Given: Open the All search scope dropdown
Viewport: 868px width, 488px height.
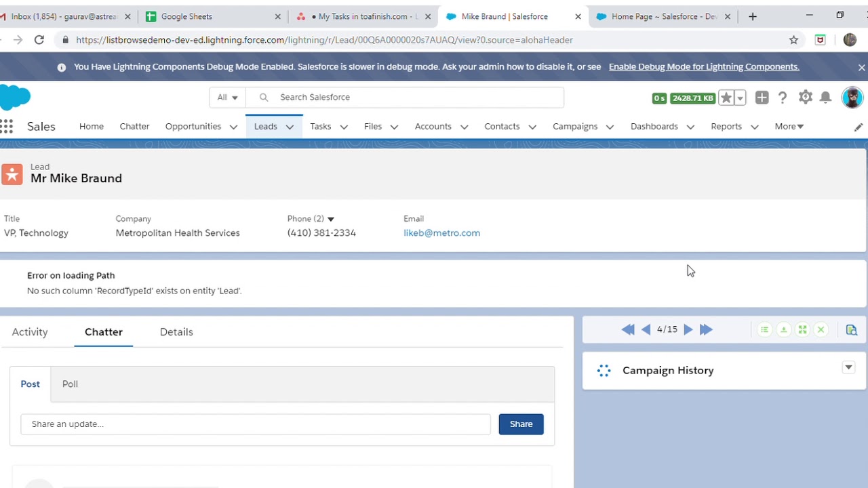Looking at the screenshot, I should (227, 97).
